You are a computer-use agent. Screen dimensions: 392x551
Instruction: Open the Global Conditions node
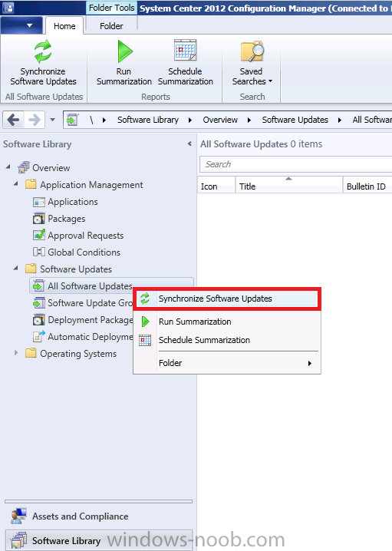click(x=84, y=252)
